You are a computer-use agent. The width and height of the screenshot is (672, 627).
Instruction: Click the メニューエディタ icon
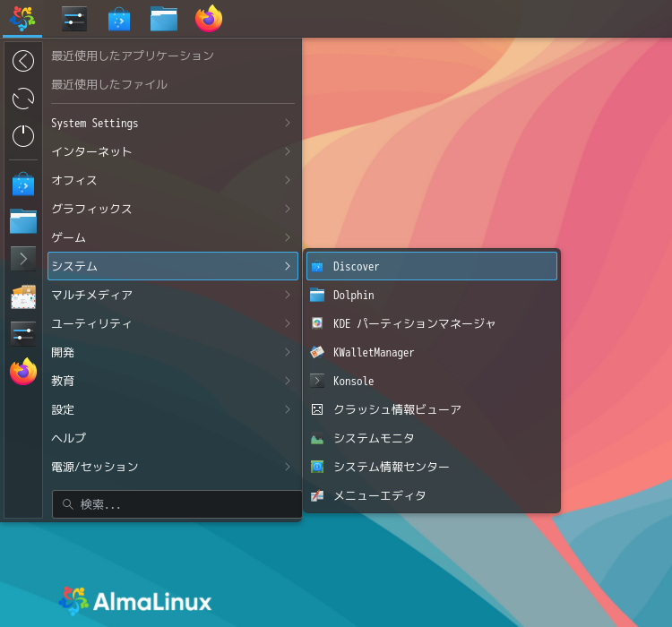pyautogui.click(x=317, y=495)
